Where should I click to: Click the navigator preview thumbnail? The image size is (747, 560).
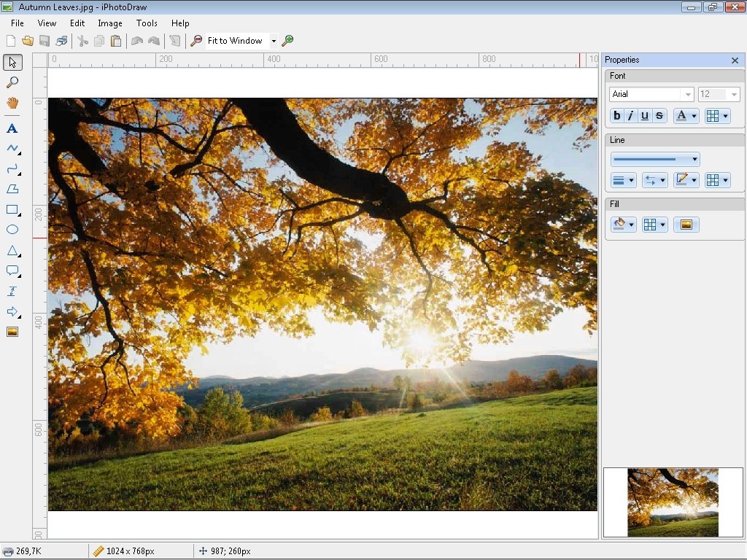[x=673, y=502]
